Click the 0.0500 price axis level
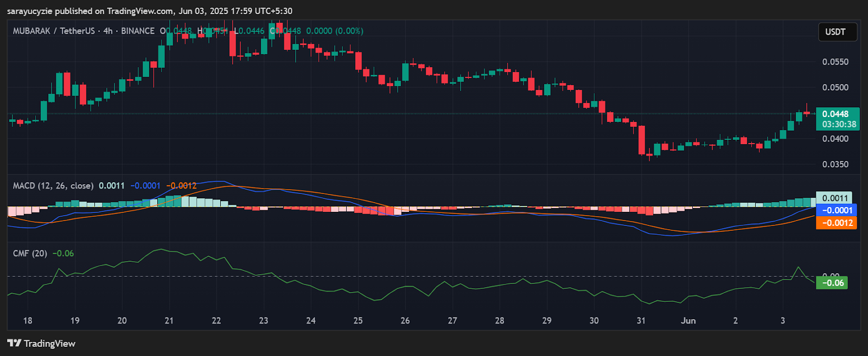Image resolution: width=868 pixels, height=356 pixels. (x=835, y=87)
